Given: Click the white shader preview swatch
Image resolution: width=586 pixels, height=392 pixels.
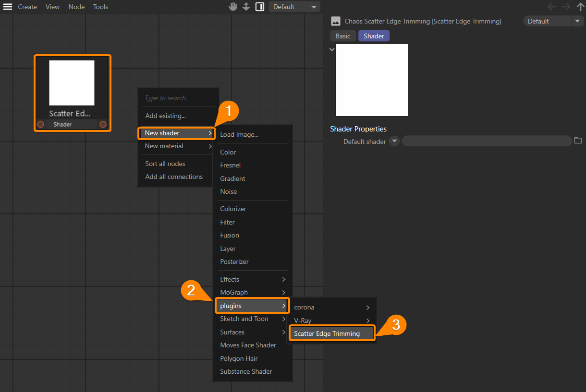Looking at the screenshot, I should [x=371, y=80].
